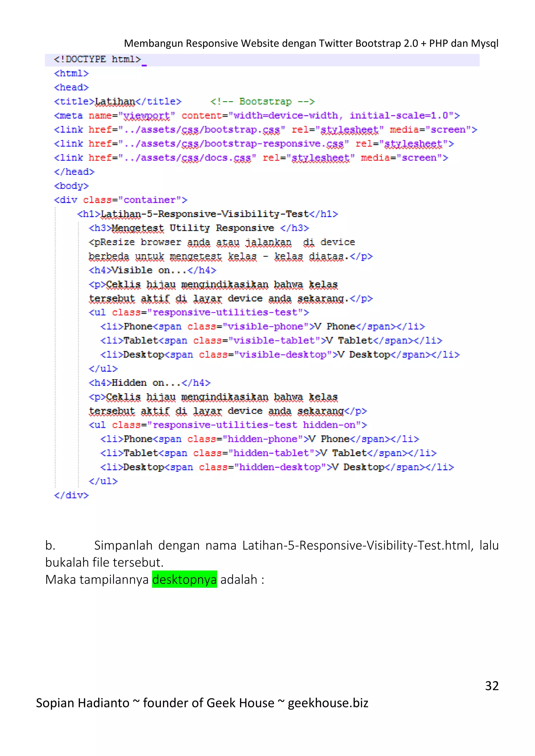This screenshot has width=535, height=756.
Task: Click the footer 'Sopian Hadianto ~ founder of Geek House'
Action: click(155, 703)
